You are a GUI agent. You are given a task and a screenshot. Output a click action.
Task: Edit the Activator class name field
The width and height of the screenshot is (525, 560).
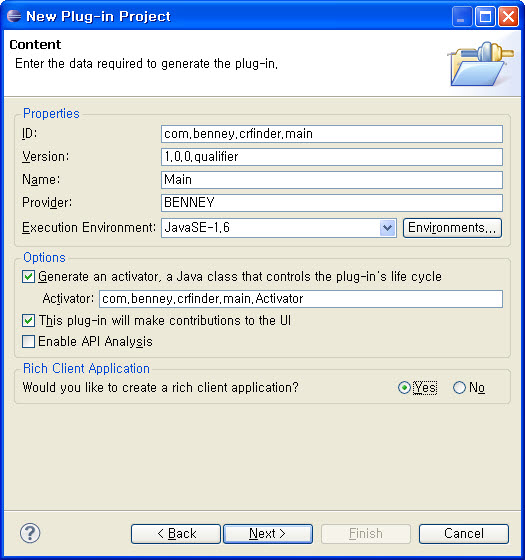click(x=301, y=299)
